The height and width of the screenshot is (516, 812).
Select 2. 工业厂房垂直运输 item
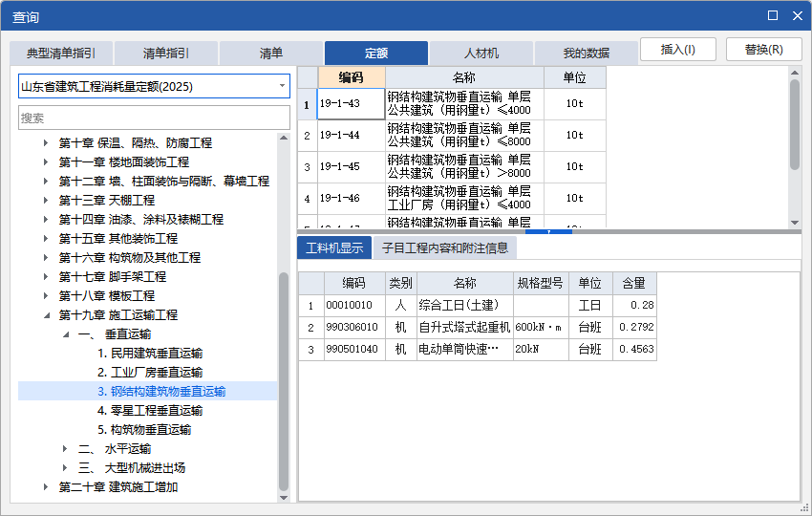[150, 373]
